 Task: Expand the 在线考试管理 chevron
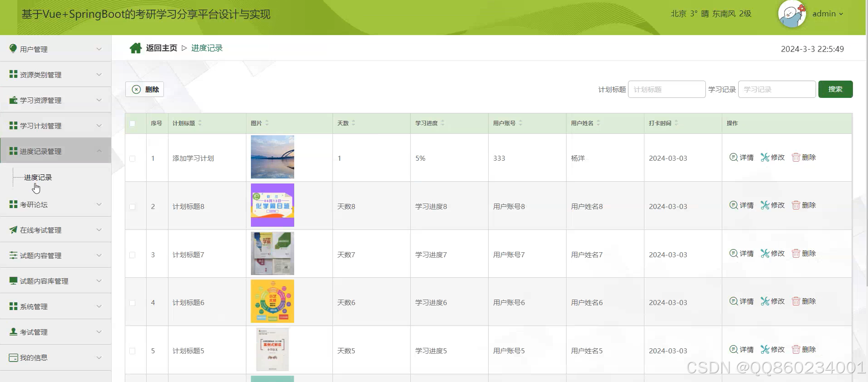pos(99,230)
